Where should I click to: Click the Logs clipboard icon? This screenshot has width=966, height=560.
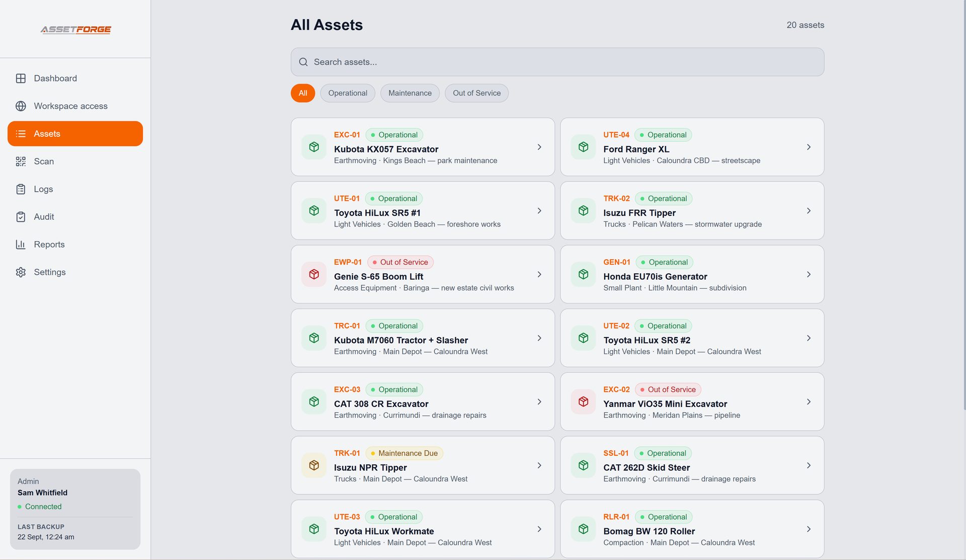(x=21, y=189)
